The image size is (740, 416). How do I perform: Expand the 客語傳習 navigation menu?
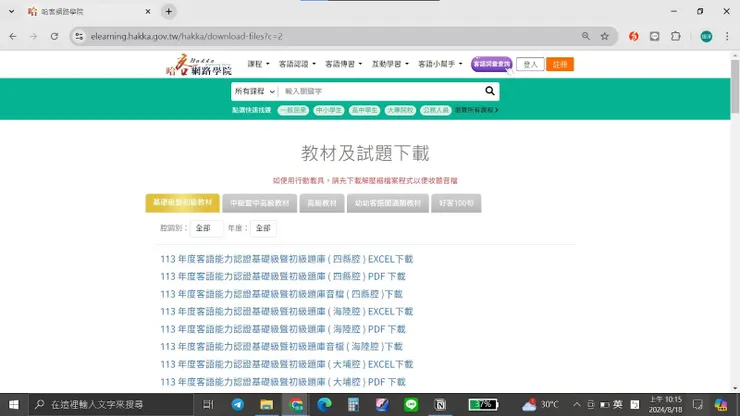pos(343,64)
